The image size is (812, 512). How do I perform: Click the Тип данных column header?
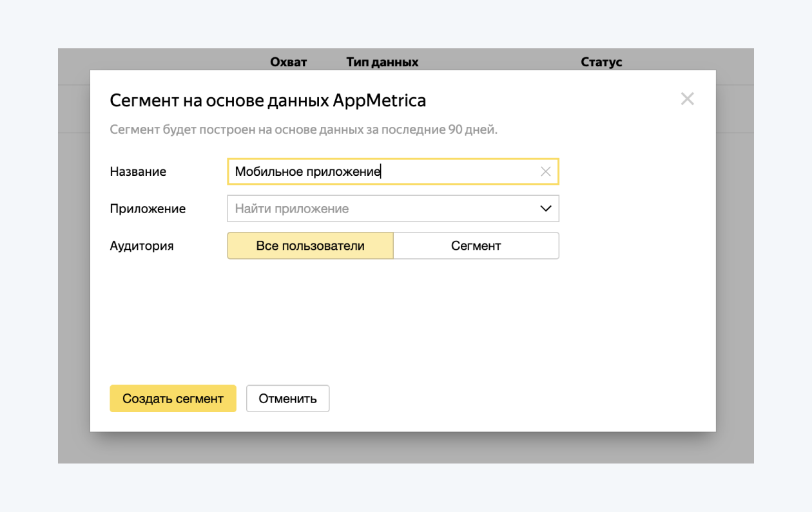(x=382, y=62)
